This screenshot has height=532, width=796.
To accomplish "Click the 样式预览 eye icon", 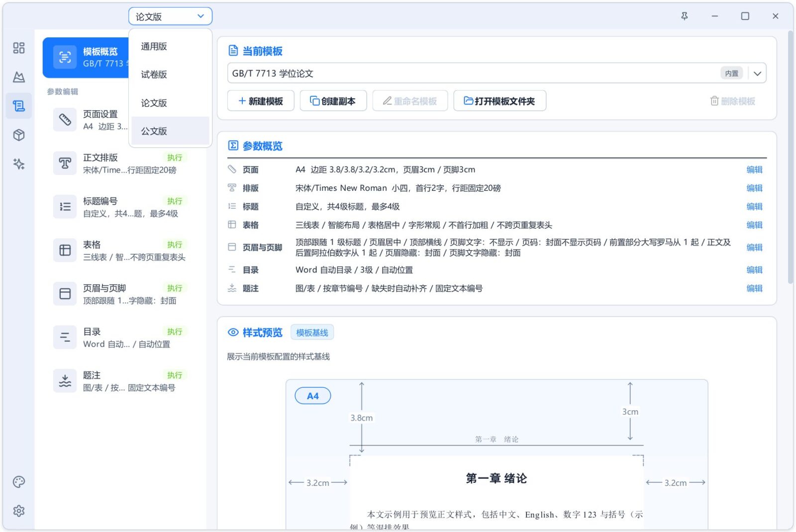I will [x=233, y=332].
